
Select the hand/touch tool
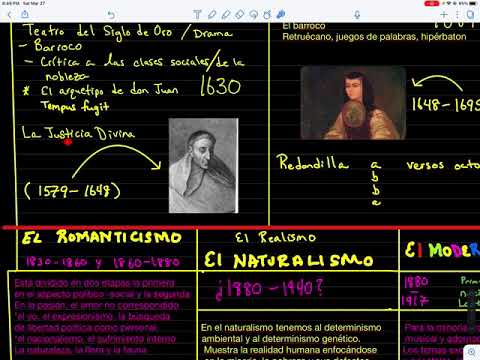pyautogui.click(x=267, y=15)
